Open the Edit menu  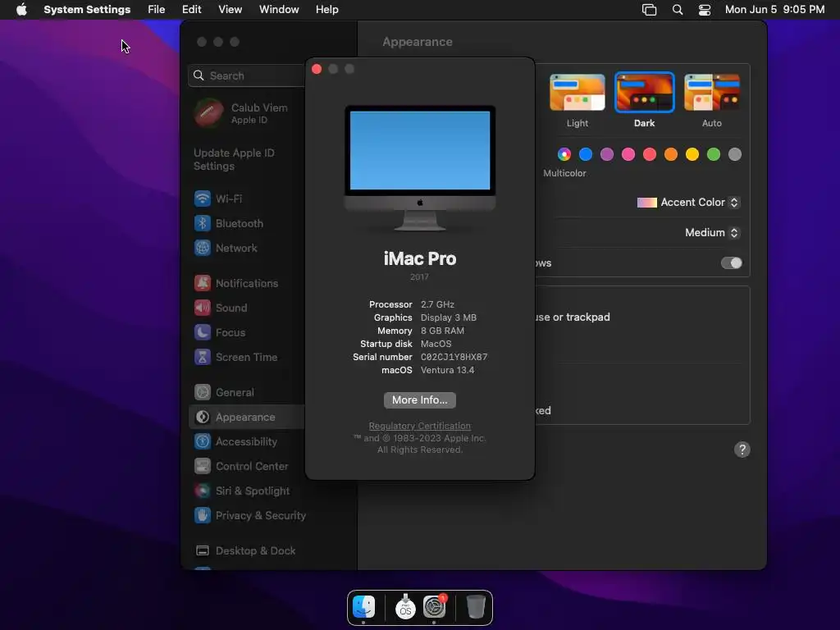(x=191, y=10)
